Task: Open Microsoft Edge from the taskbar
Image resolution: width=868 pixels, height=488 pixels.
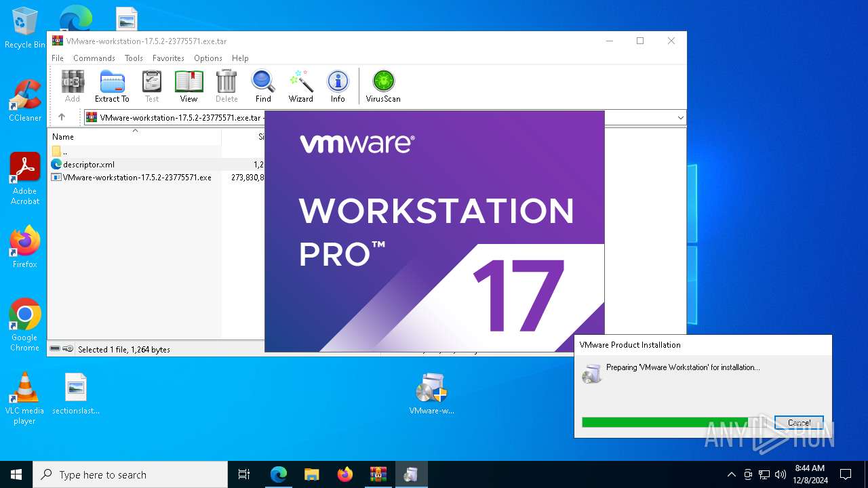Action: pyautogui.click(x=279, y=474)
